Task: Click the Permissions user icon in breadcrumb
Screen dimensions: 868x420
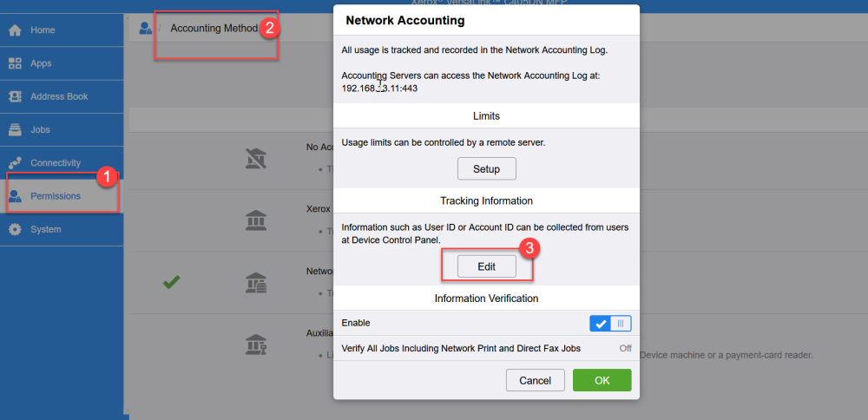Action: pyautogui.click(x=146, y=29)
